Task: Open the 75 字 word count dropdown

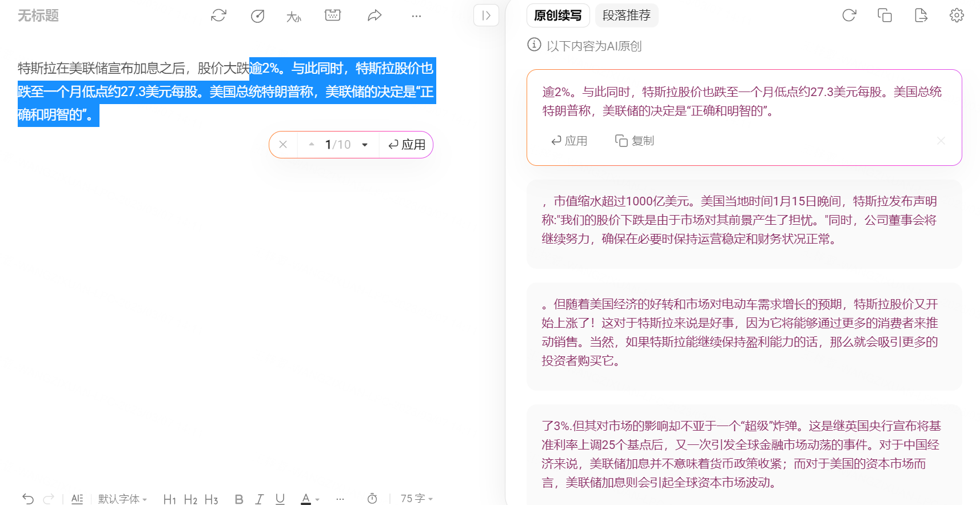Action: coord(417,499)
